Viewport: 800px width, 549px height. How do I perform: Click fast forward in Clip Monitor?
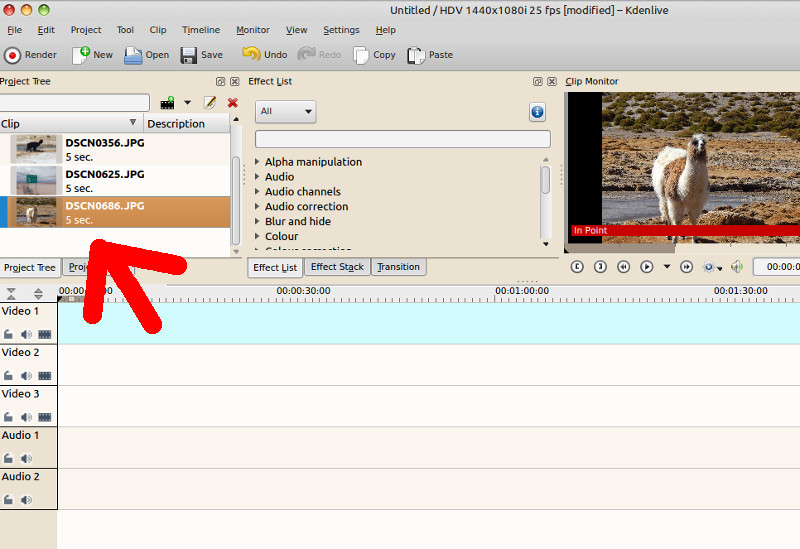[x=686, y=266]
